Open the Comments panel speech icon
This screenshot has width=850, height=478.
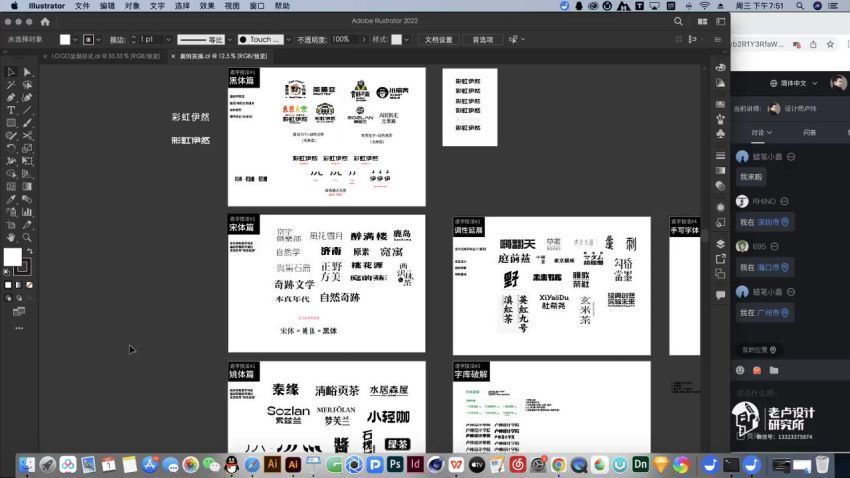point(720,295)
